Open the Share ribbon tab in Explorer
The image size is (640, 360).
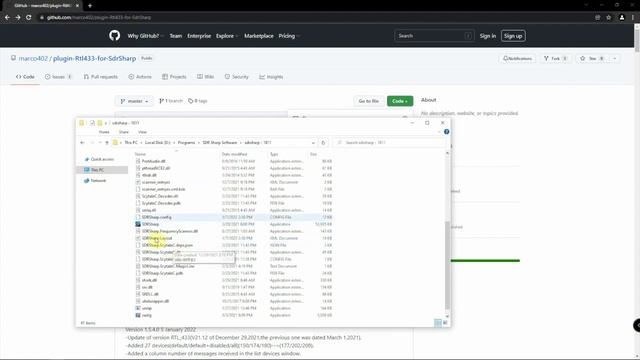pyautogui.click(x=124, y=132)
